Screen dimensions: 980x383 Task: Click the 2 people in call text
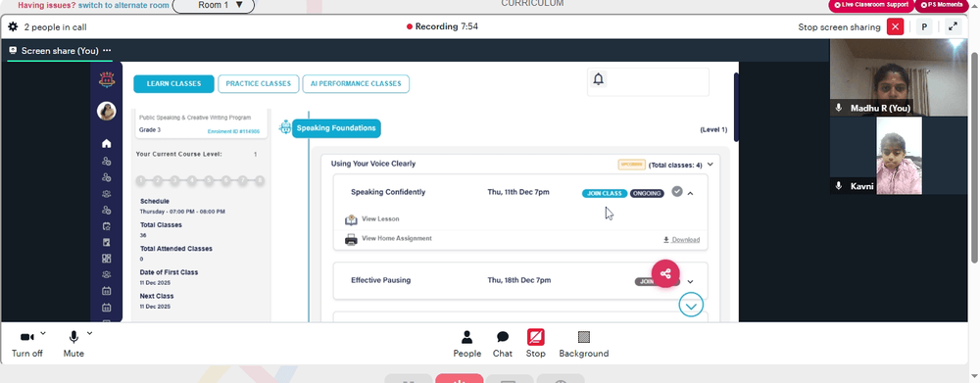(55, 26)
